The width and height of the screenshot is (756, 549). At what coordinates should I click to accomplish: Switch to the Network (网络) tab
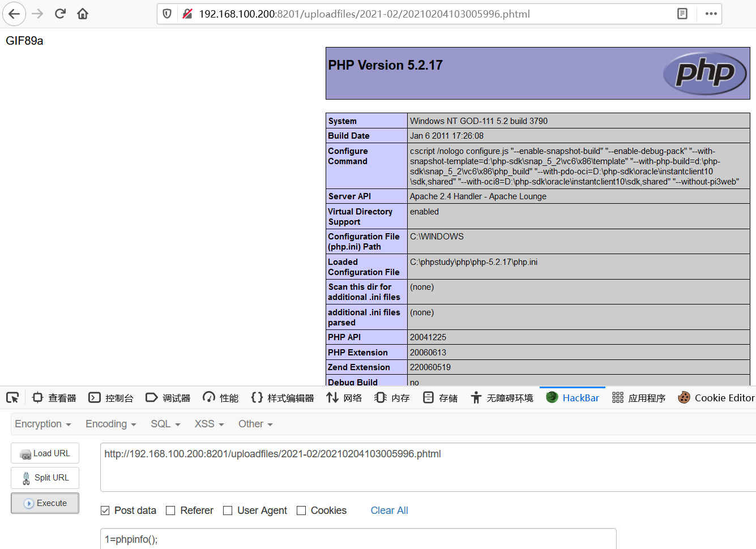coord(344,398)
